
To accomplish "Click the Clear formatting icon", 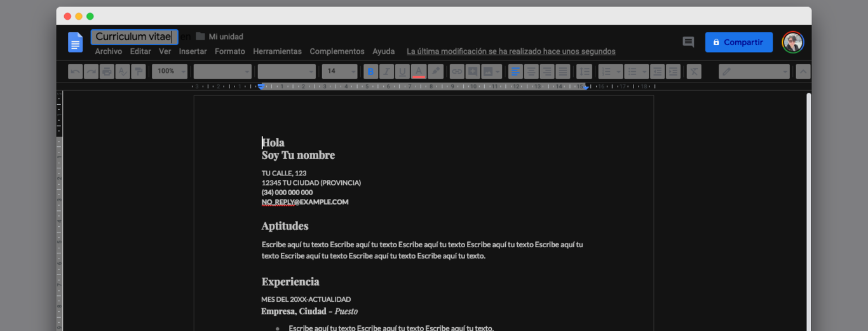I will 694,72.
